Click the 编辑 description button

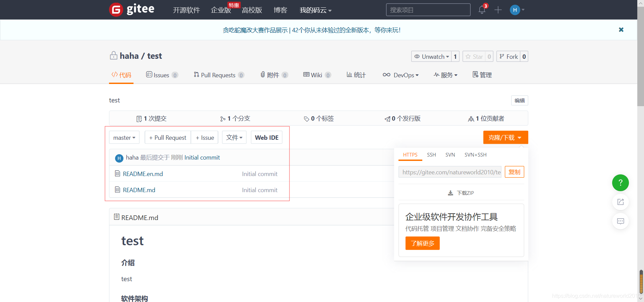(x=520, y=100)
